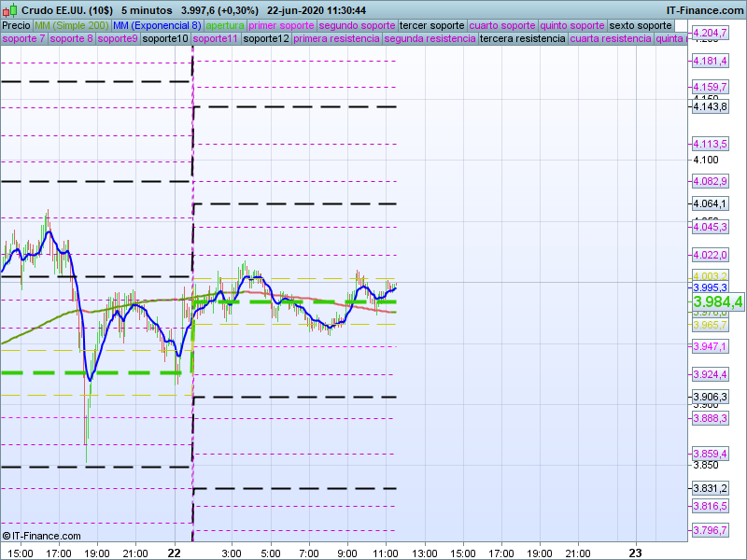The height and width of the screenshot is (560, 747).
Task: Click the 3.796,7 price label on axis
Action: coord(710,530)
